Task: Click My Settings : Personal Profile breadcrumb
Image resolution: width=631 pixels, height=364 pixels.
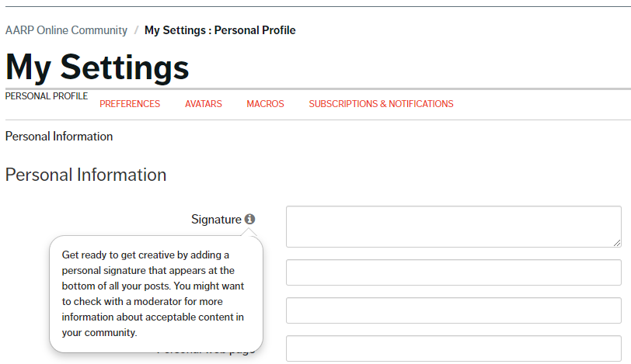Action: (220, 30)
